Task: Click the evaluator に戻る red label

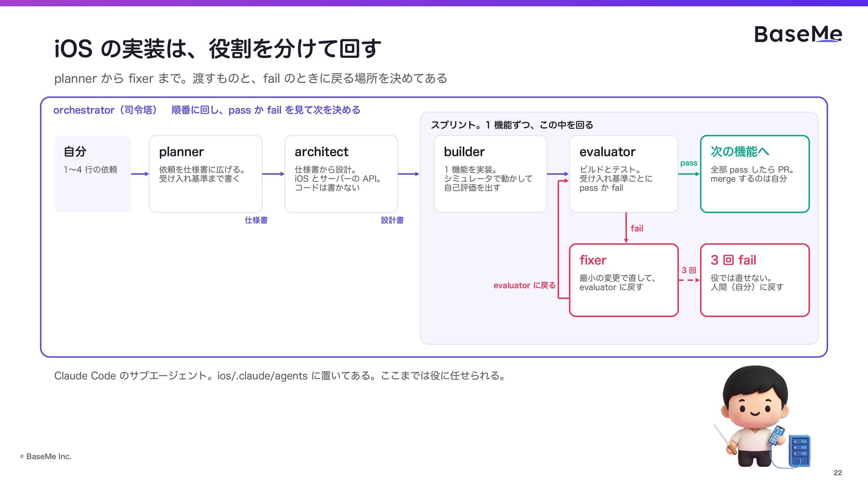Action: click(x=524, y=286)
